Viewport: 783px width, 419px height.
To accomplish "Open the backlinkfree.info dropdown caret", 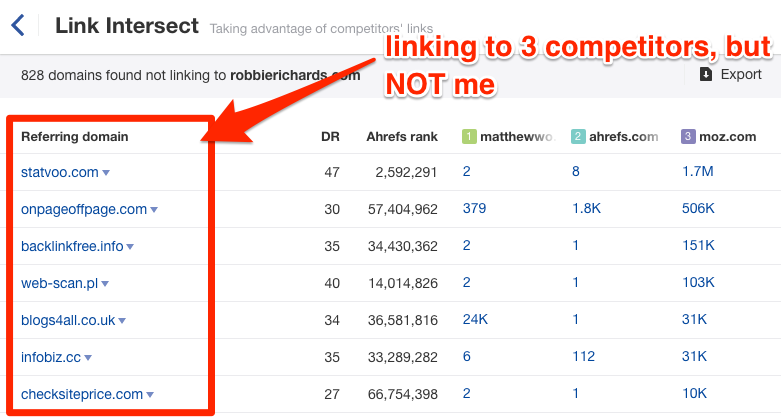I will [x=130, y=247].
